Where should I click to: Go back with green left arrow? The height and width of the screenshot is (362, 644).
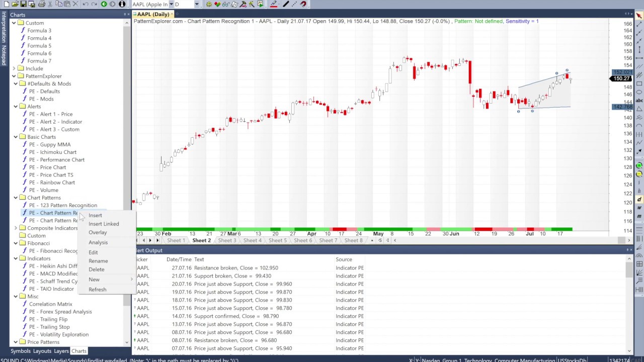pyautogui.click(x=104, y=4)
